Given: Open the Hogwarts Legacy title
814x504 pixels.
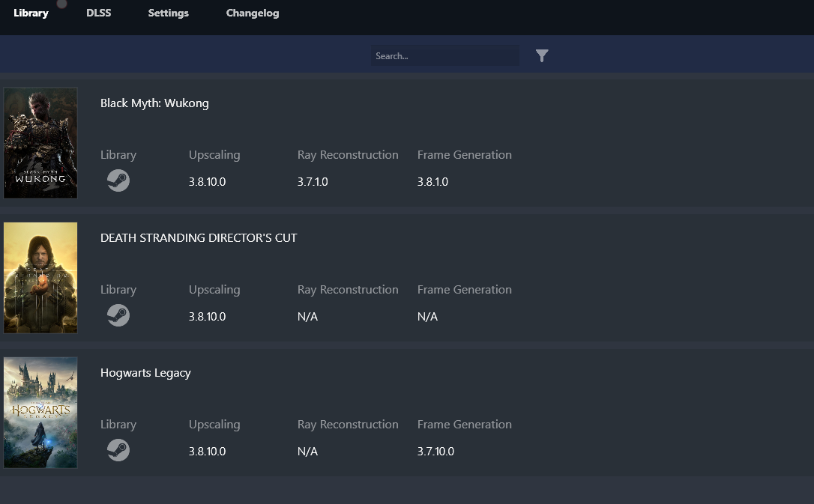Looking at the screenshot, I should click(145, 373).
